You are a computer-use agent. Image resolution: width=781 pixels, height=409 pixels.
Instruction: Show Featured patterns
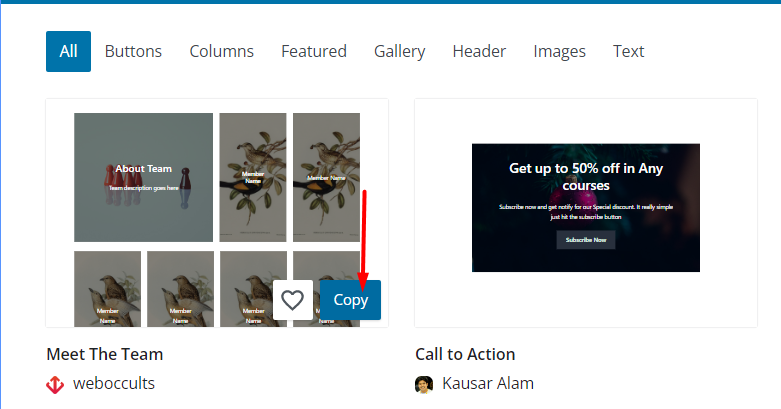(x=314, y=51)
